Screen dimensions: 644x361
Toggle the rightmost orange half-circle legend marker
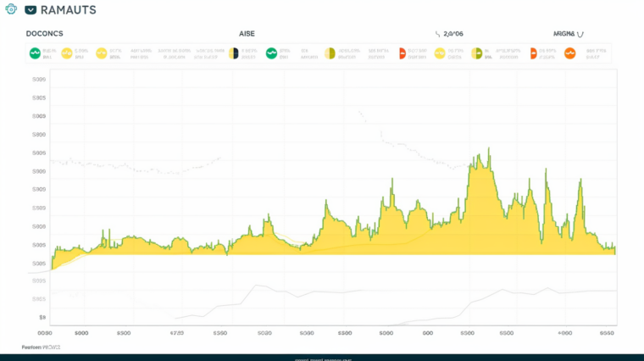(x=533, y=53)
